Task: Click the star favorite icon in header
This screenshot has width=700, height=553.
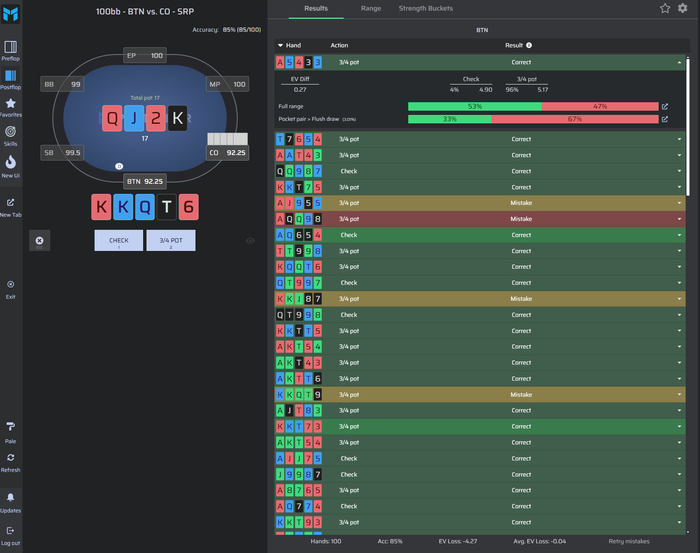Action: (665, 8)
